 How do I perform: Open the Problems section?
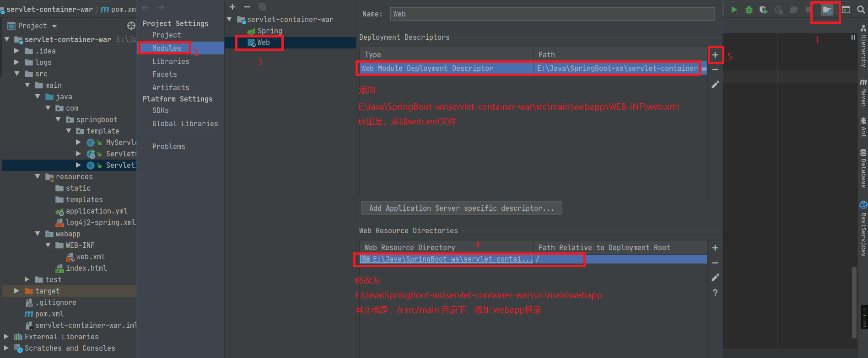[x=169, y=146]
